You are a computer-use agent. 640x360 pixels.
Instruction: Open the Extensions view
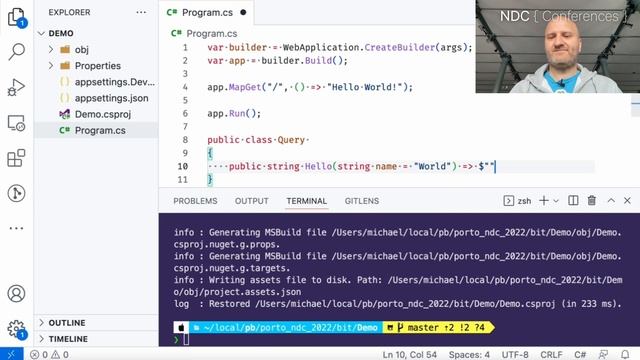point(16,158)
